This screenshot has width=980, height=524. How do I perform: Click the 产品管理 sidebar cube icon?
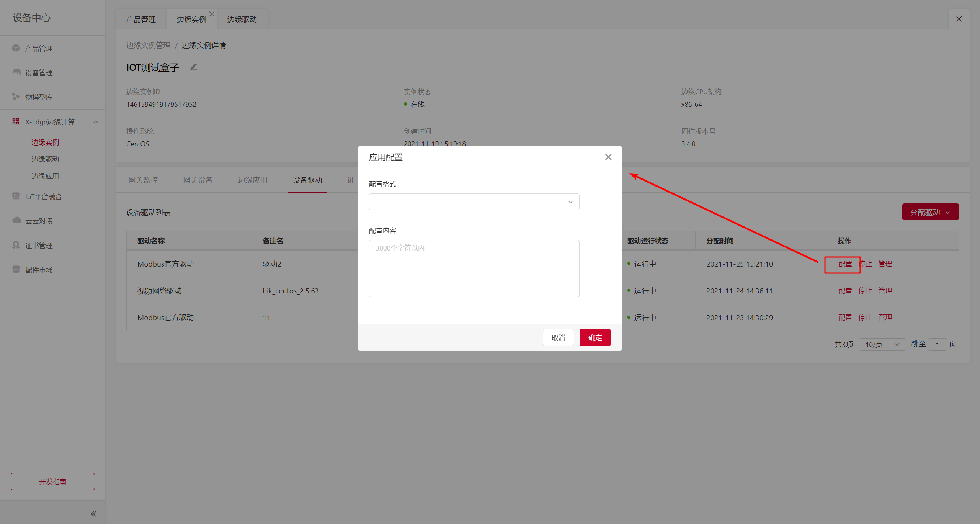pyautogui.click(x=16, y=48)
